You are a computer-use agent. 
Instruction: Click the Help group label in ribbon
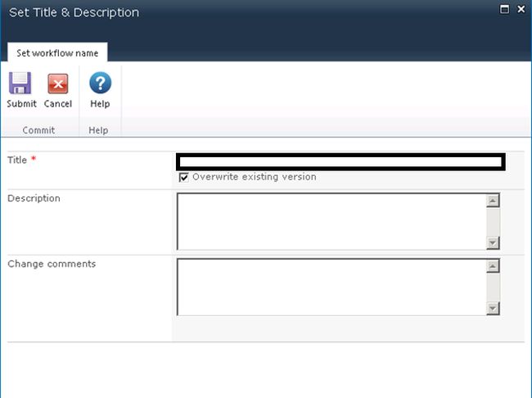coord(98,130)
